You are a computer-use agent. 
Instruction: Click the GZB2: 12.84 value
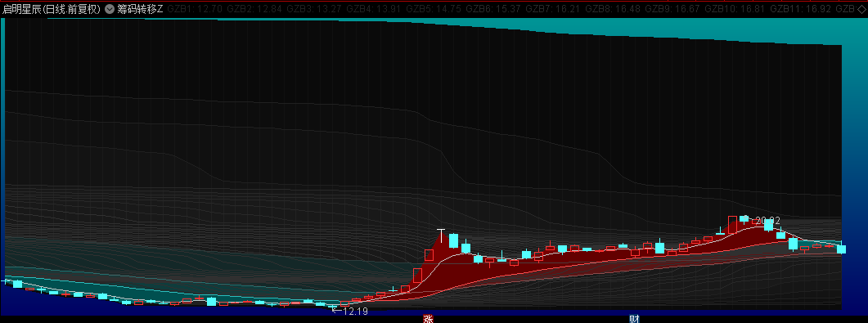(x=255, y=9)
